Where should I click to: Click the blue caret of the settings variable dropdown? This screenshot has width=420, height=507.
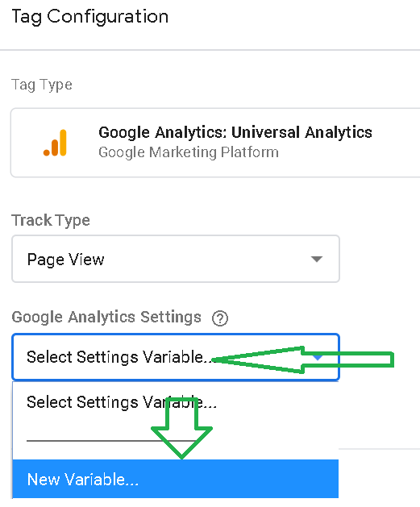coord(318,358)
